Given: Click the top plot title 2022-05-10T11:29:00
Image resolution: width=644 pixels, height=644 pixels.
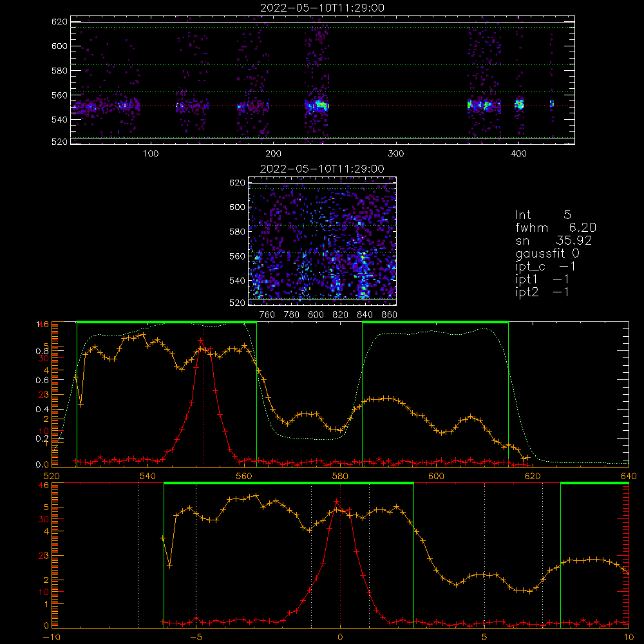Looking at the screenshot, I should 323,8.
